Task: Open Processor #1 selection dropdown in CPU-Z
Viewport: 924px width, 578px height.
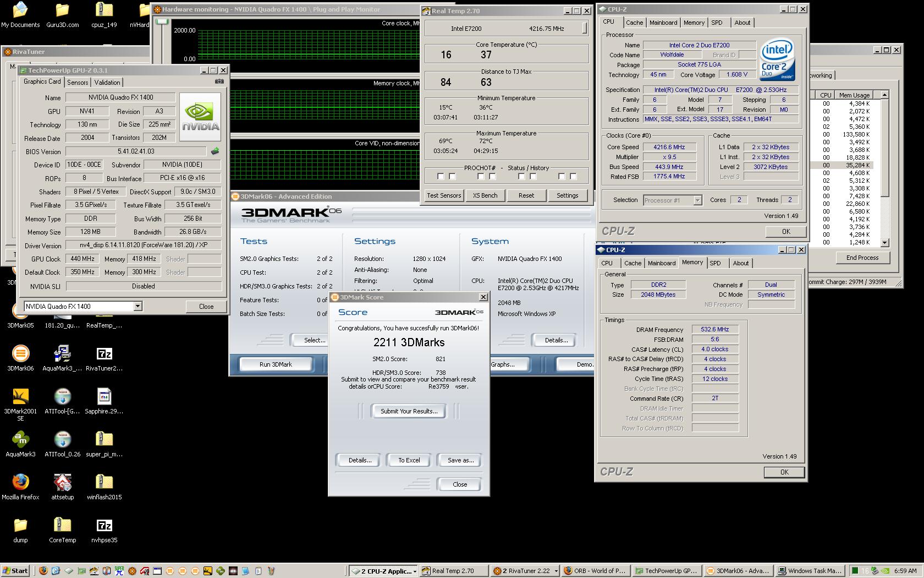Action: point(697,200)
